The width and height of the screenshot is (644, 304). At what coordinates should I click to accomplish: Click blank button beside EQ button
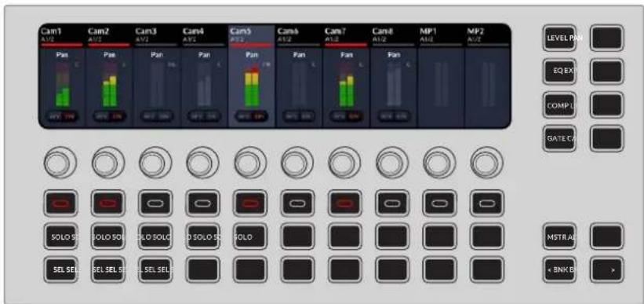pos(607,71)
